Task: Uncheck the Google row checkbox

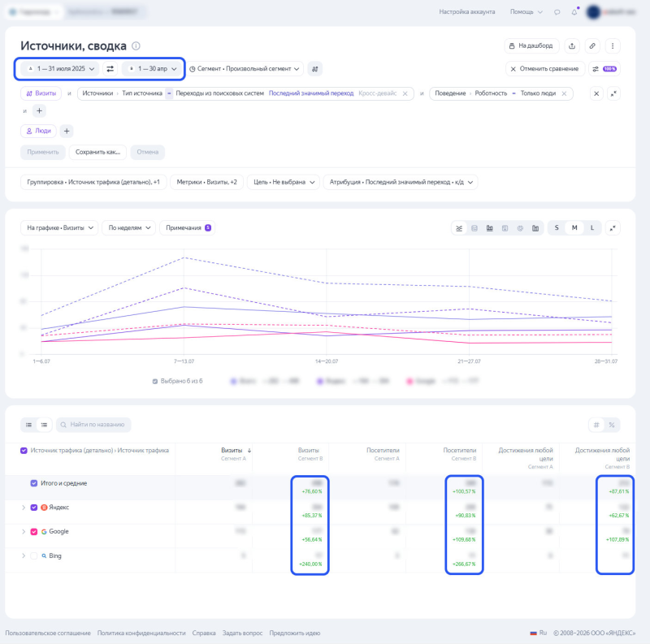Action: [x=34, y=532]
